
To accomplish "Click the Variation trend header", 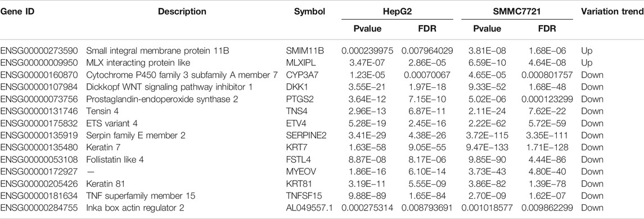I will (612, 12).
